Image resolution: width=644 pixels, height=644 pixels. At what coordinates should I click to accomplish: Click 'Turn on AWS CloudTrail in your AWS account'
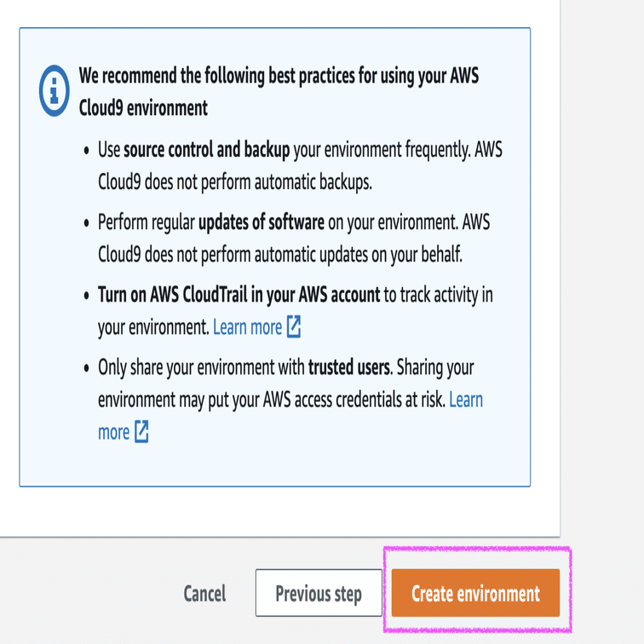tap(239, 296)
